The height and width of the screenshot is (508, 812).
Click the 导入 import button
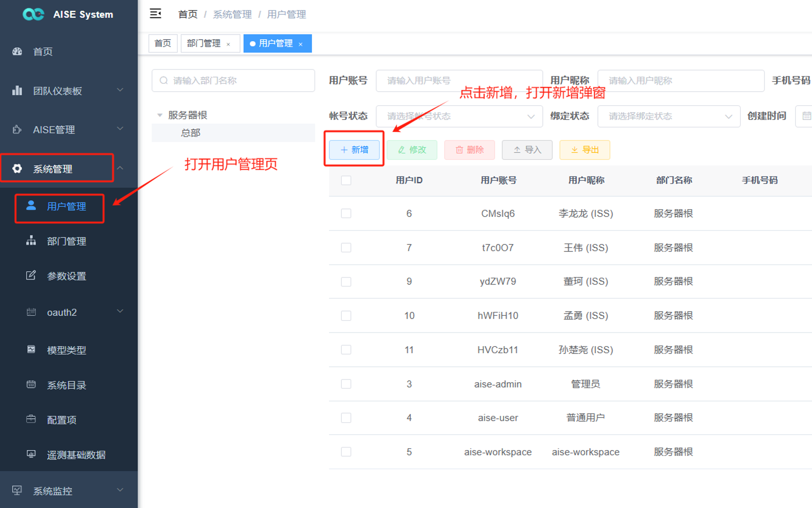click(x=527, y=150)
